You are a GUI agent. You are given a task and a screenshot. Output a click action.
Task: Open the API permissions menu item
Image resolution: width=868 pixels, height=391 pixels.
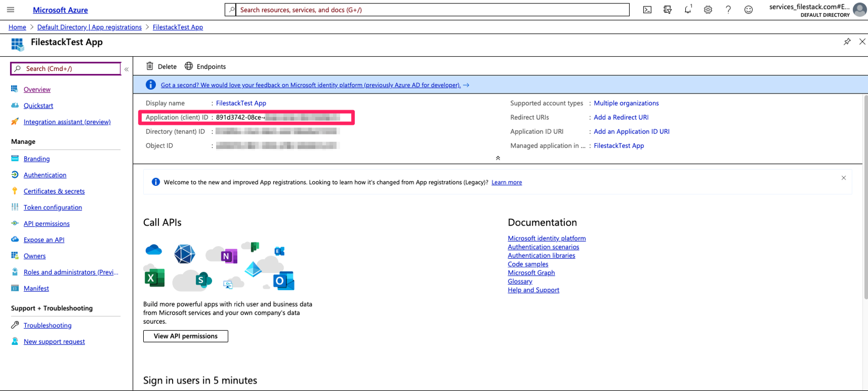point(46,224)
